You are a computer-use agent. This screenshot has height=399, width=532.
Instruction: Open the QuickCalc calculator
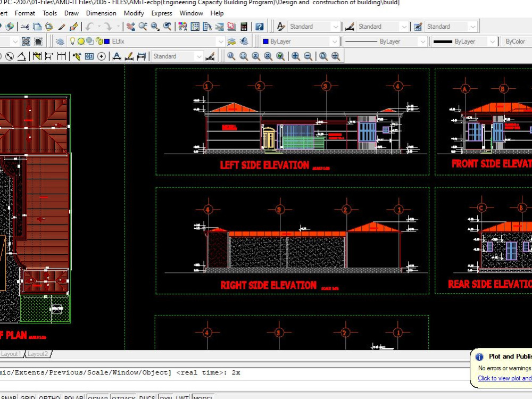244,26
